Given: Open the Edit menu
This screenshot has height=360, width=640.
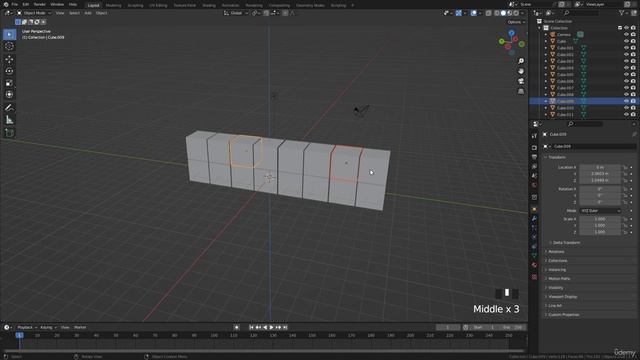Looking at the screenshot, I should tap(26, 4).
